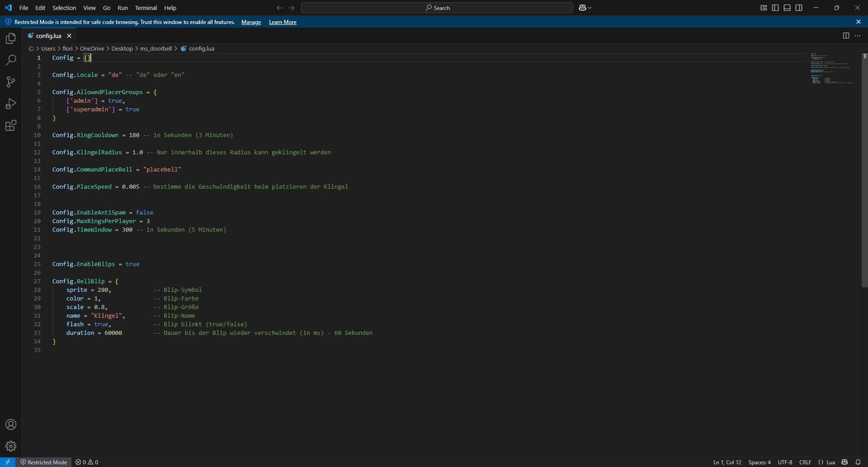
Task: Open the Accounts menu icon
Action: pyautogui.click(x=11, y=424)
